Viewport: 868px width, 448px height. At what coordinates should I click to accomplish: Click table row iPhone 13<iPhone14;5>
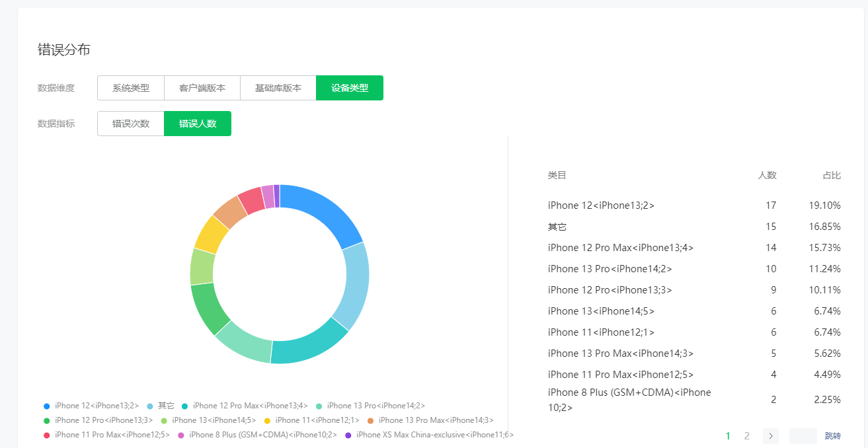[x=694, y=311]
